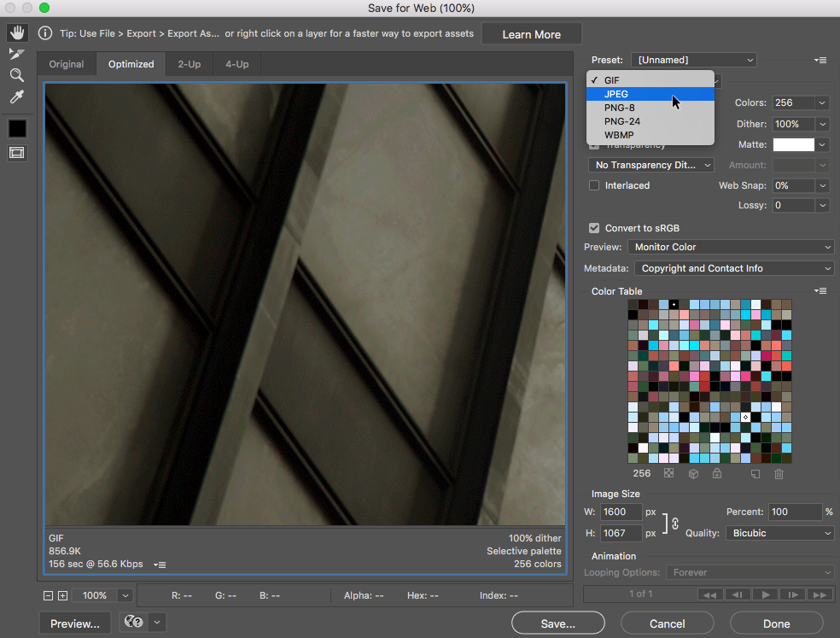Click the Learn More button

[x=531, y=34]
